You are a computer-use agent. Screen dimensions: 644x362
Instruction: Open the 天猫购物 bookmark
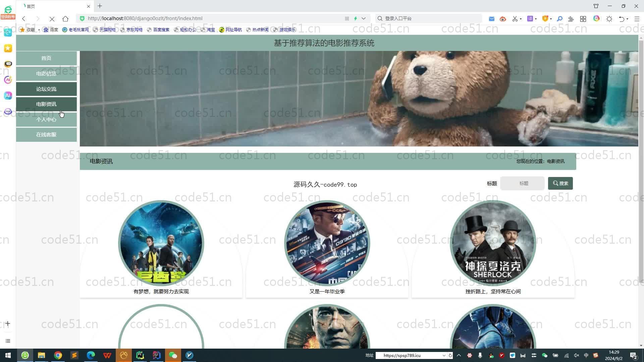104,30
